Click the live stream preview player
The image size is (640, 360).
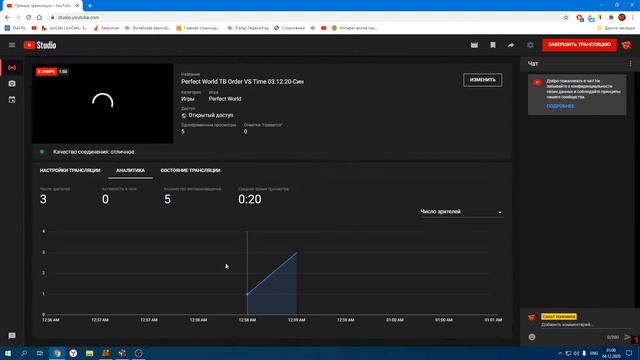pos(102,104)
